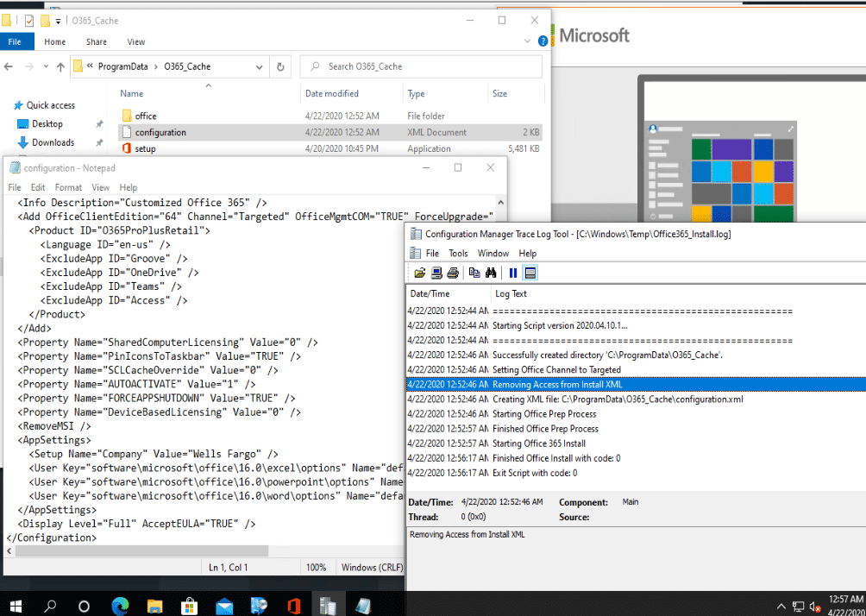Activate the Highlight icon in CMTrace toolbar
866x616 pixels.
[530, 272]
